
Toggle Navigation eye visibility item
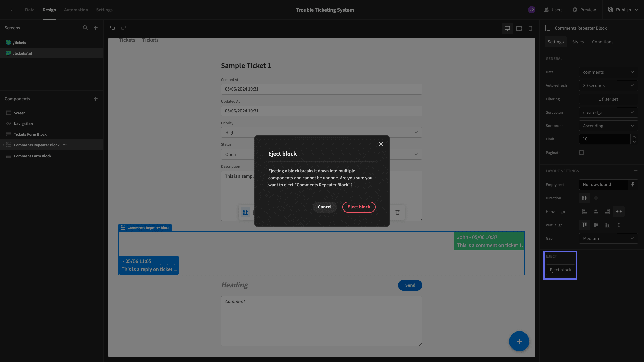point(9,124)
